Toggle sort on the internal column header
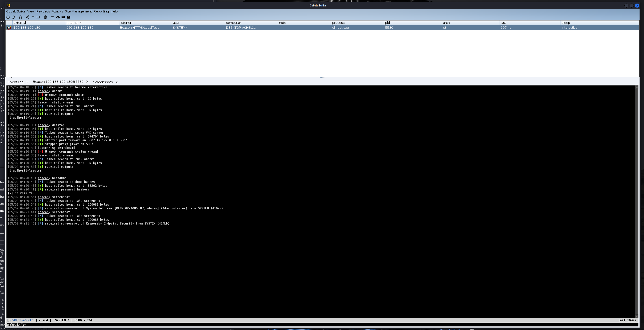The width and height of the screenshot is (644, 330). point(92,23)
